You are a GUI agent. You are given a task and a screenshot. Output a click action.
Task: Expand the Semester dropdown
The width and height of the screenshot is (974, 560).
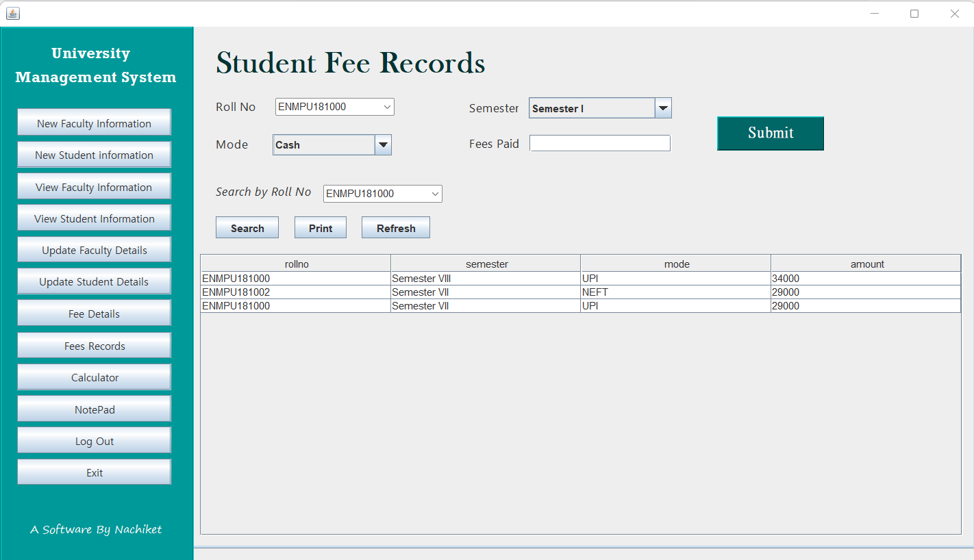point(662,107)
